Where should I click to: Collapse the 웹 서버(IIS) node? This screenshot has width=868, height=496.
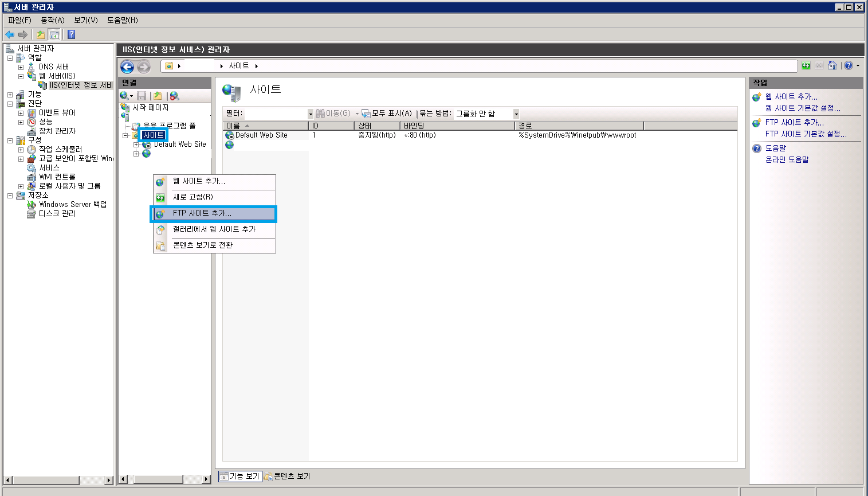[x=21, y=76]
